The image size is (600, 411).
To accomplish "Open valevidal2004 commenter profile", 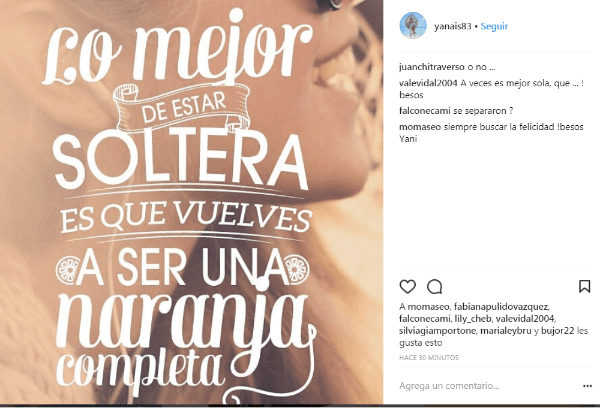I will coord(428,83).
